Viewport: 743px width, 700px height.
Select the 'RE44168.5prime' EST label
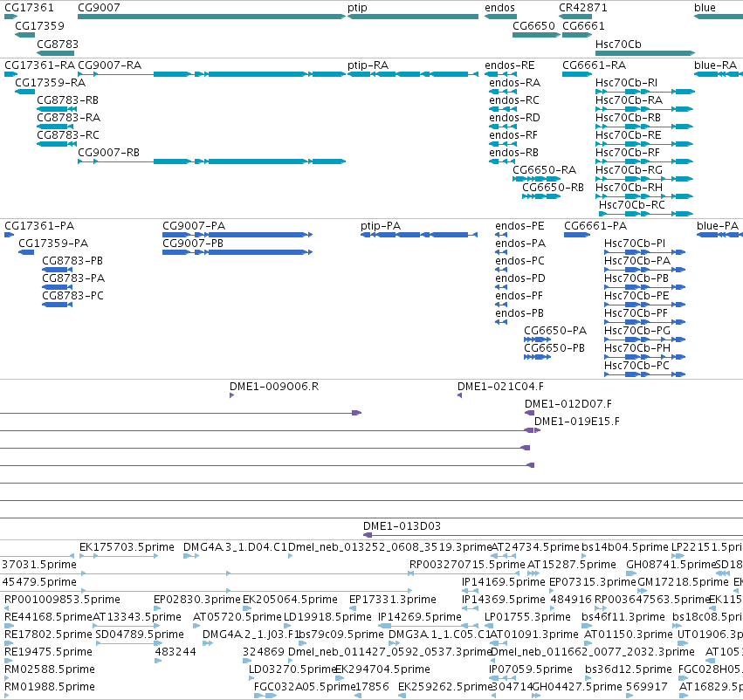(48, 617)
